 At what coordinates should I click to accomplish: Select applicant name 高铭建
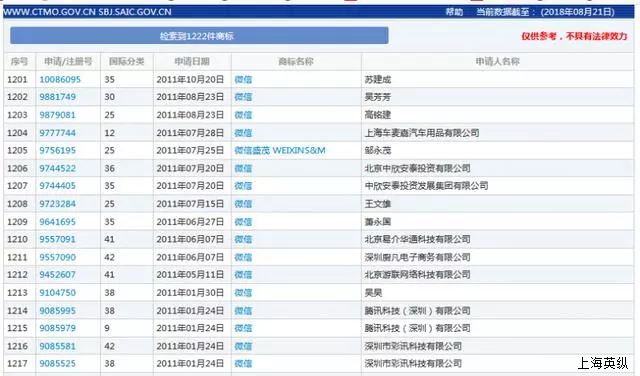378,115
